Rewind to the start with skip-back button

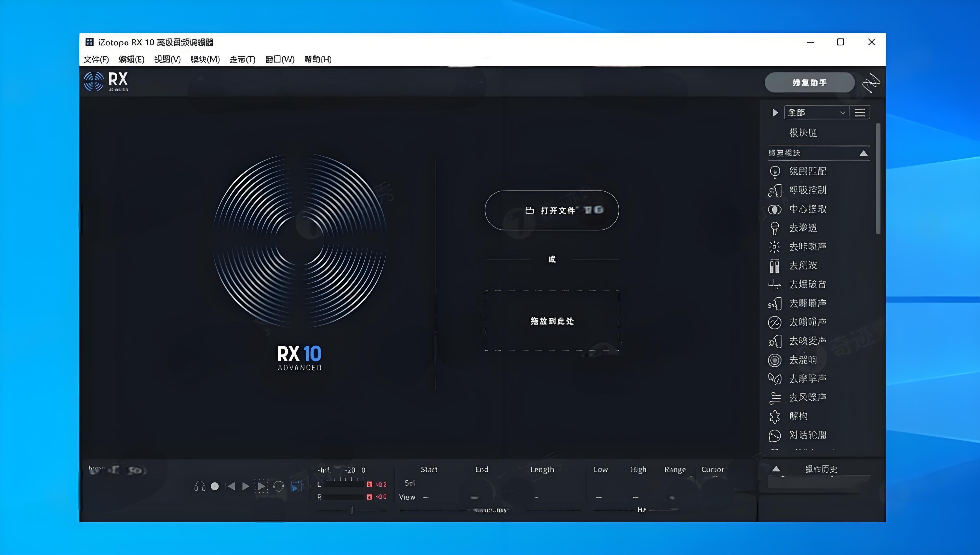pyautogui.click(x=230, y=486)
